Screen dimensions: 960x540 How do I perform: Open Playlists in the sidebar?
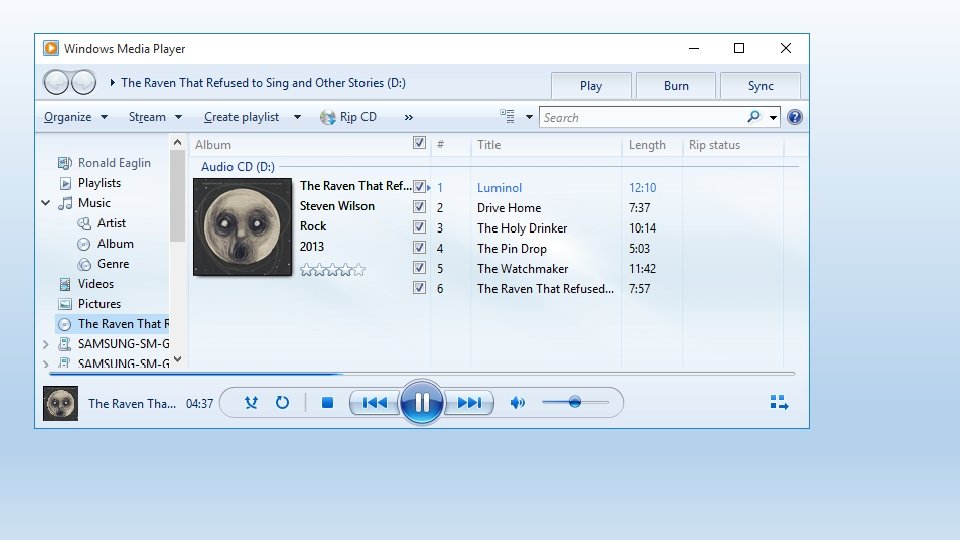tap(89, 183)
